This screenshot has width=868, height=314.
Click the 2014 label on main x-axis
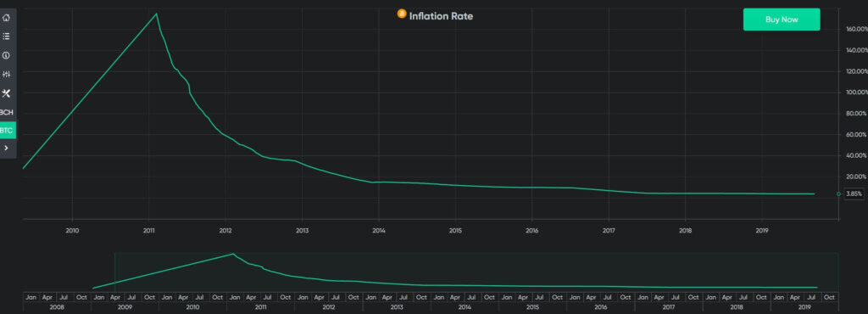(x=379, y=230)
